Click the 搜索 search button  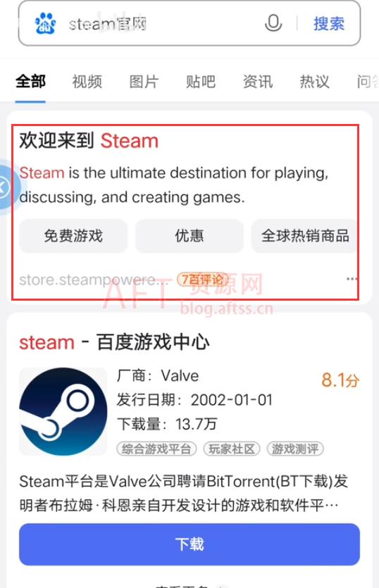point(329,24)
